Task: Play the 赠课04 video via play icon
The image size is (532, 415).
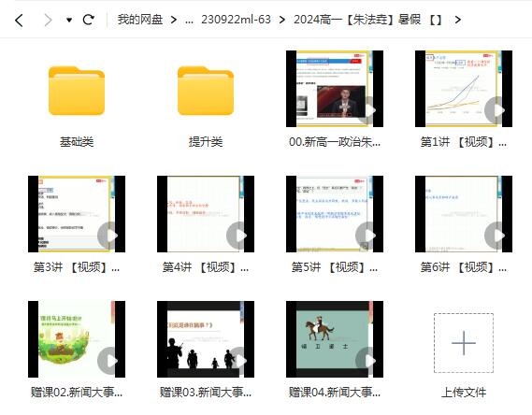Action: (x=368, y=361)
